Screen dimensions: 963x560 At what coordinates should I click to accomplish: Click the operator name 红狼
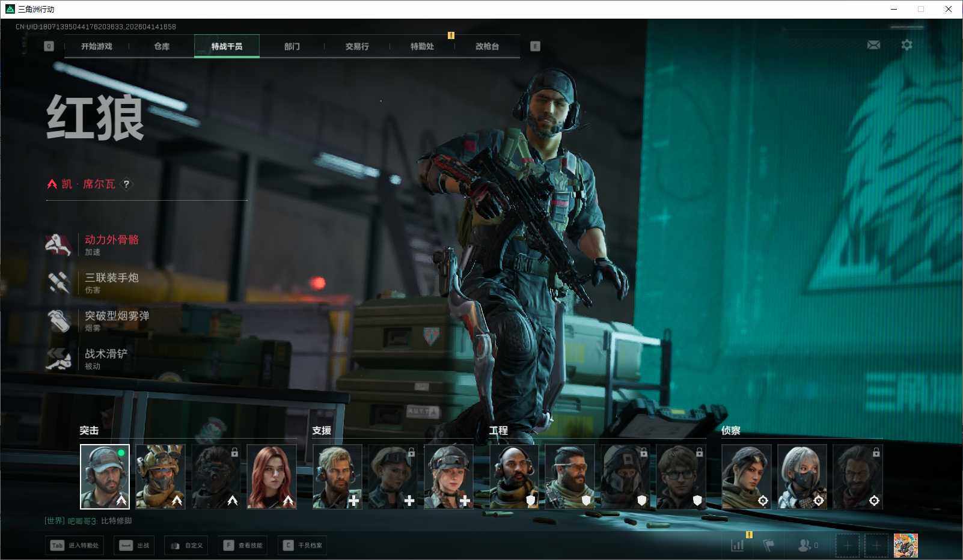(x=96, y=118)
